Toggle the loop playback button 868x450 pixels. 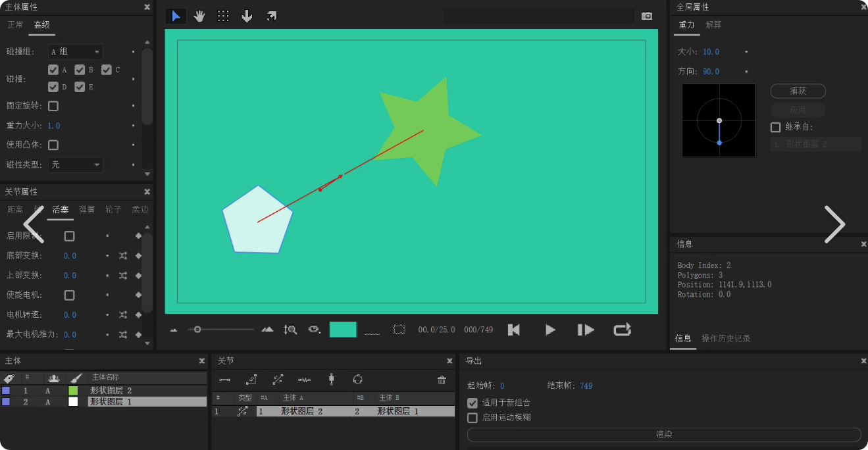point(623,330)
